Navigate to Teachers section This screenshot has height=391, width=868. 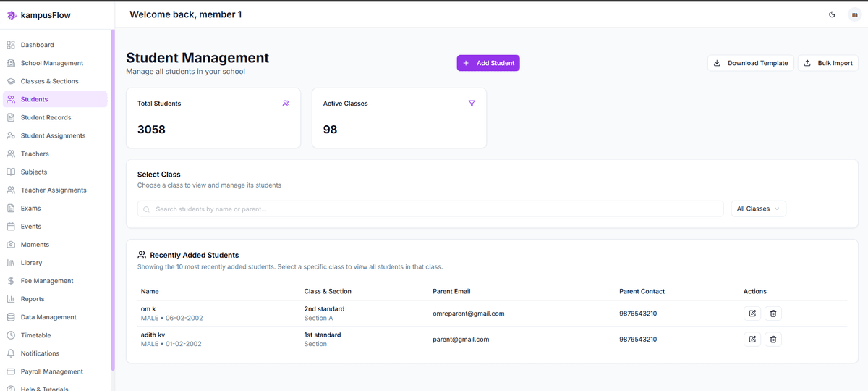click(x=55, y=154)
